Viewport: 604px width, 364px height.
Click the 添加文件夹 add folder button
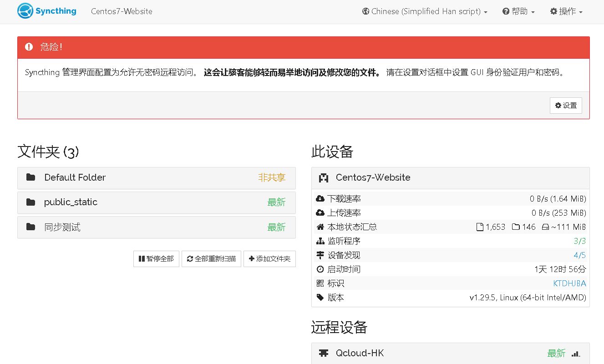[x=269, y=258]
